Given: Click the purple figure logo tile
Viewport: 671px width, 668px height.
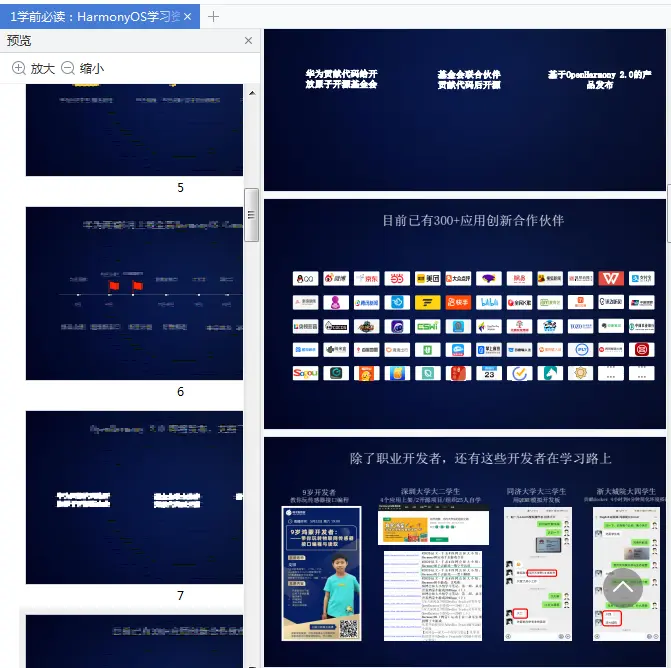Looking at the screenshot, I should coord(336,303).
